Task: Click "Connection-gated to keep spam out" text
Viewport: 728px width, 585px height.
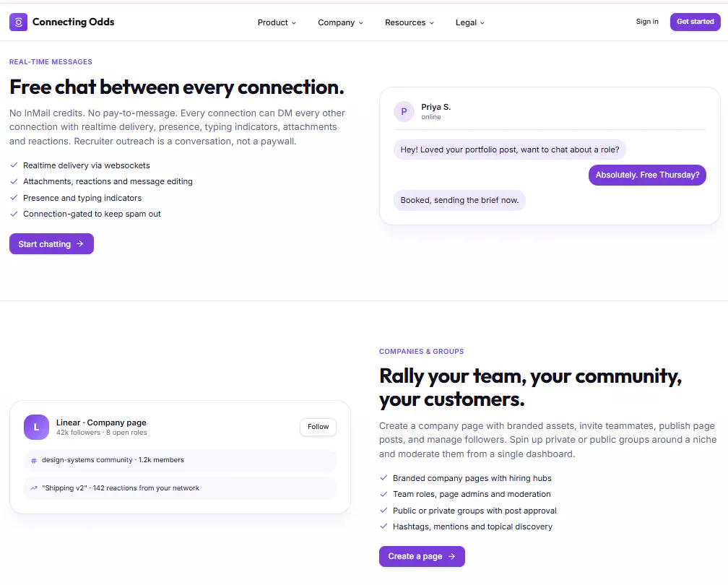Action: click(92, 214)
